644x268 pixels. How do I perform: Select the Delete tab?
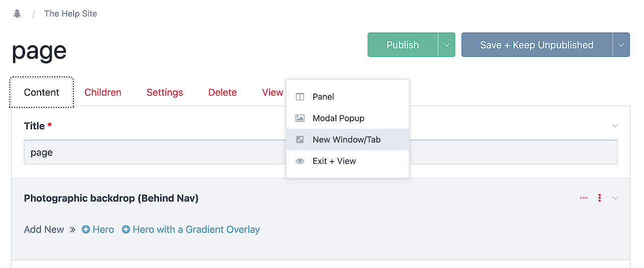pyautogui.click(x=222, y=93)
